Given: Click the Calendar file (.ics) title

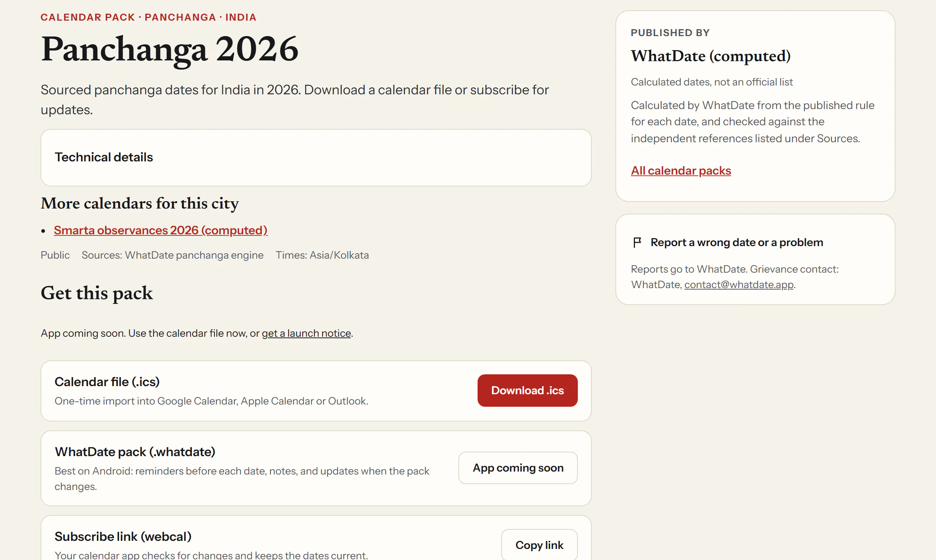Looking at the screenshot, I should point(107,382).
